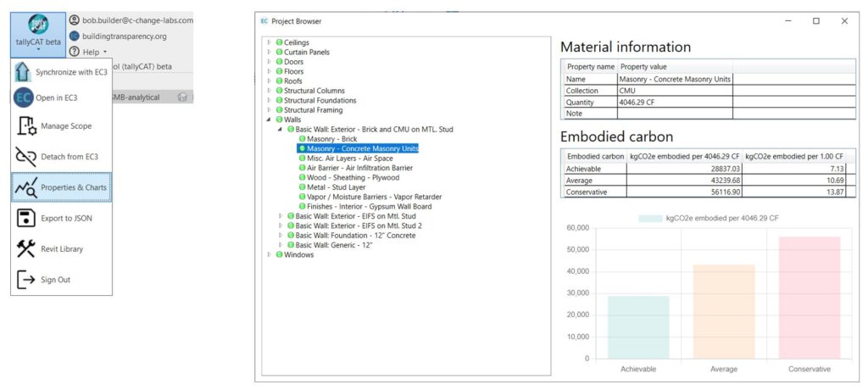Viewport: 868px width, 390px height.
Task: Expand Basic Wall: Foundation - 12" Concrete node
Action: coord(281,236)
